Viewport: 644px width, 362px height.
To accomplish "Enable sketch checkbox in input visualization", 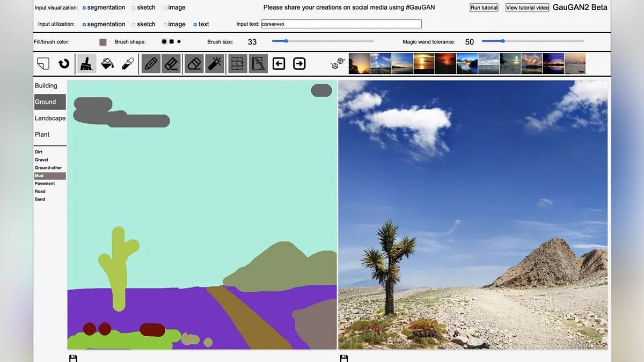I will coord(134,8).
